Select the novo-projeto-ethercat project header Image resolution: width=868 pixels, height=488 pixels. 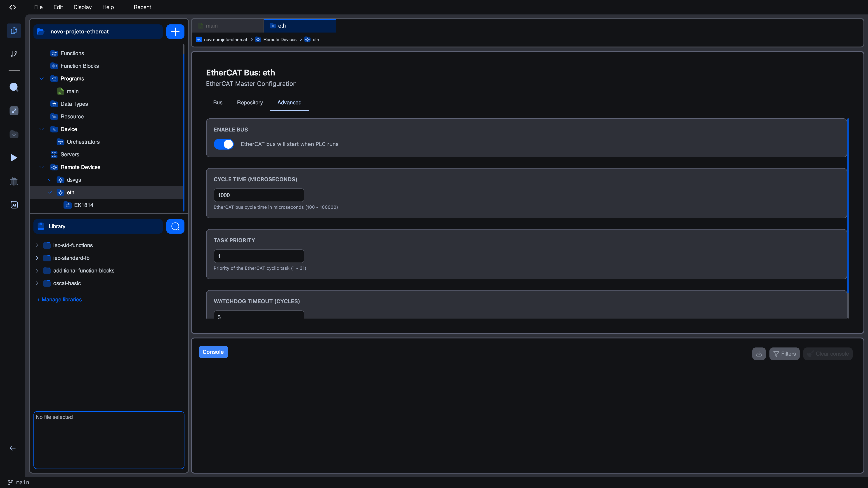pos(98,32)
